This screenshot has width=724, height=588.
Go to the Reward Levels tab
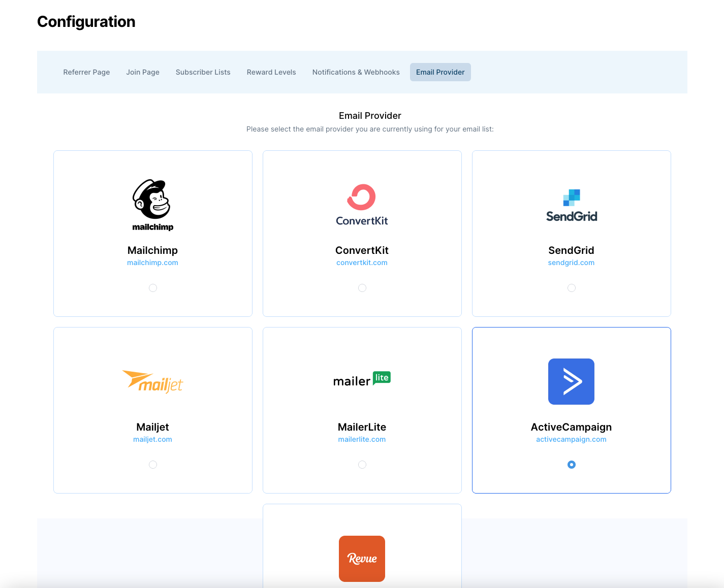click(271, 72)
